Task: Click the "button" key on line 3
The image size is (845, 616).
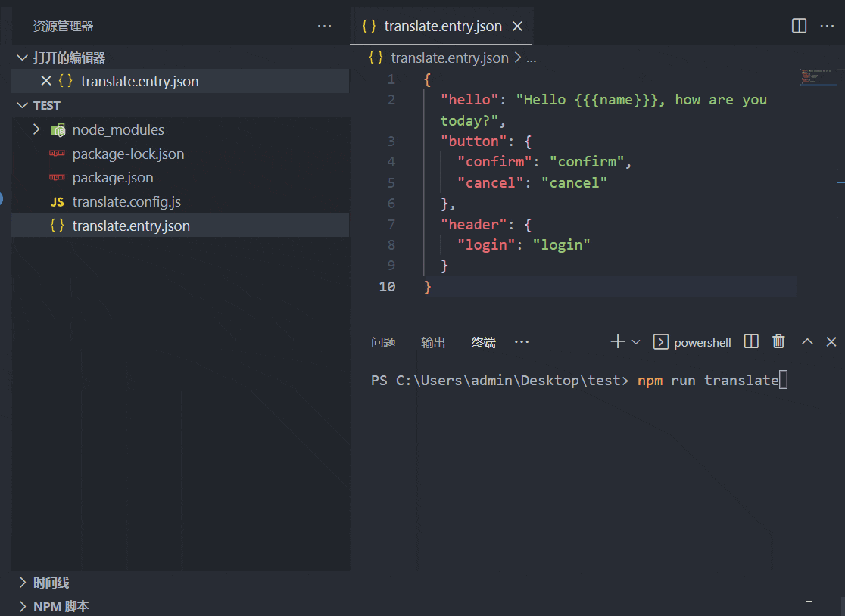Action: coord(474,142)
